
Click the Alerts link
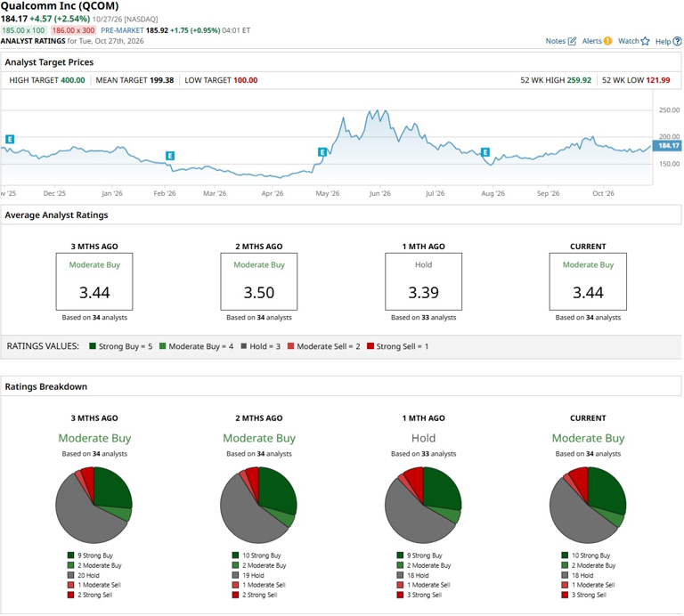591,41
